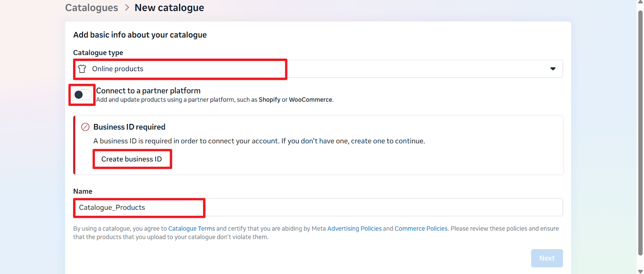Focus the Name field containing Catalogue_Products
This screenshot has height=274, width=644.
(x=318, y=208)
